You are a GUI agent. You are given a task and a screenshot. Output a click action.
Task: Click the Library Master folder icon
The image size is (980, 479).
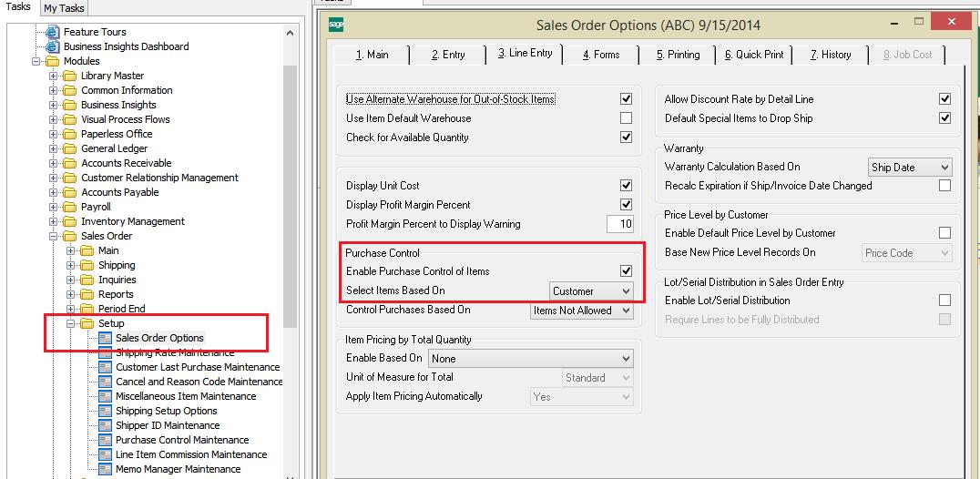tap(69, 76)
